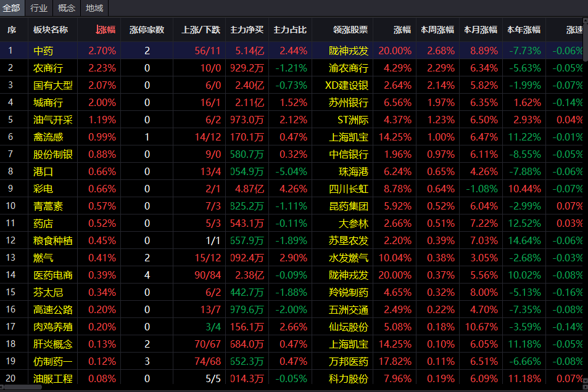Click 中药 sector's 2.70% gain value
Screen dimensions: 588x392
coord(102,51)
